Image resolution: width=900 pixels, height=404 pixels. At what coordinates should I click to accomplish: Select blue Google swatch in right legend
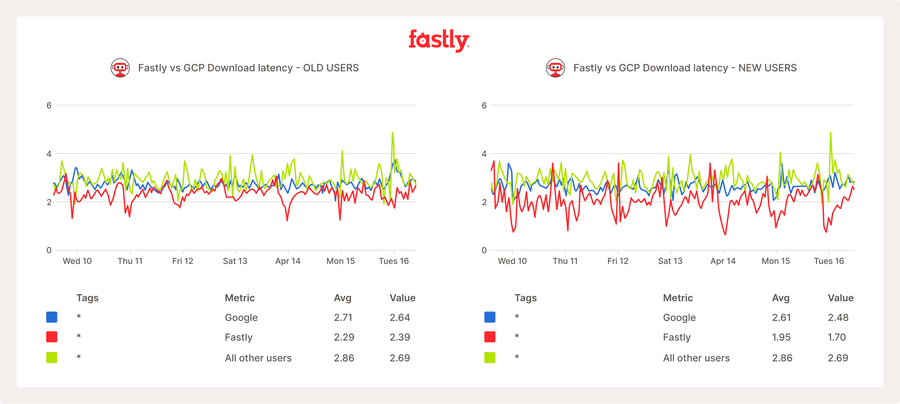tap(490, 317)
